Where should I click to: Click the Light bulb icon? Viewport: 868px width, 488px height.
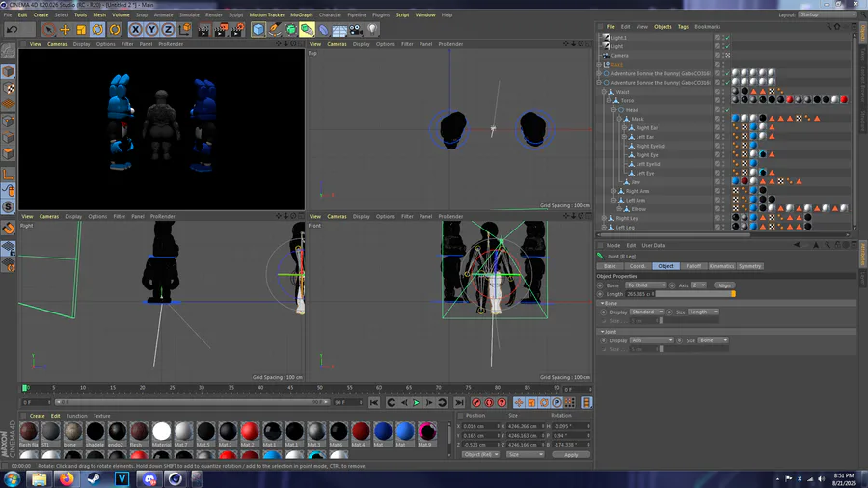tap(372, 29)
